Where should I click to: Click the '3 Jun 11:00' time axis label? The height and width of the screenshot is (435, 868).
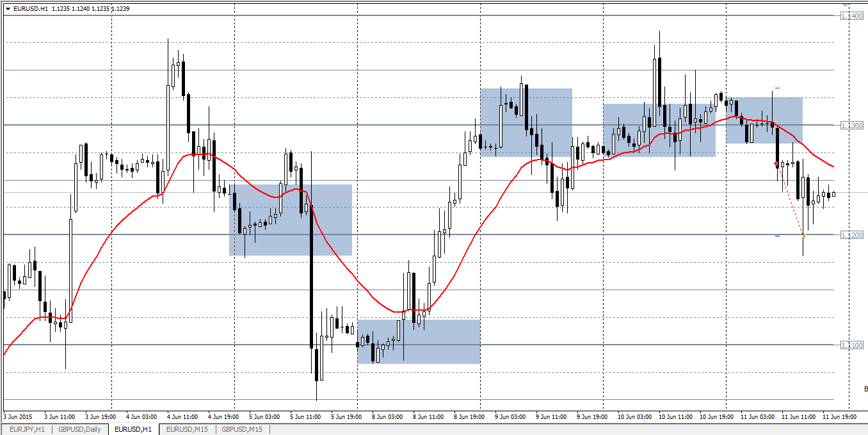60,416
